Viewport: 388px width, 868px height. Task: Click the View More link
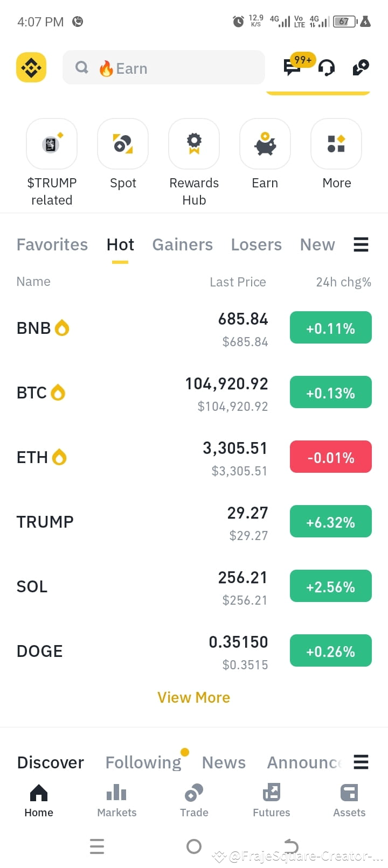pos(194,697)
